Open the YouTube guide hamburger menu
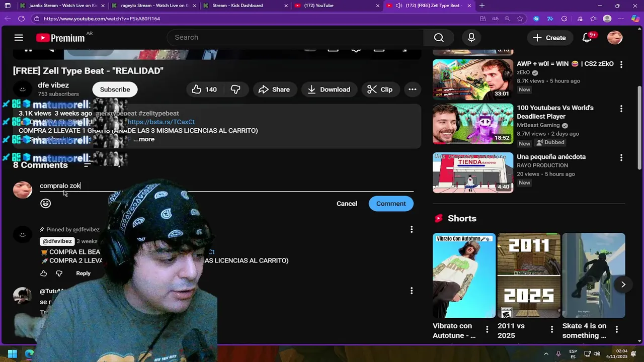This screenshot has width=644, height=362. [19, 38]
